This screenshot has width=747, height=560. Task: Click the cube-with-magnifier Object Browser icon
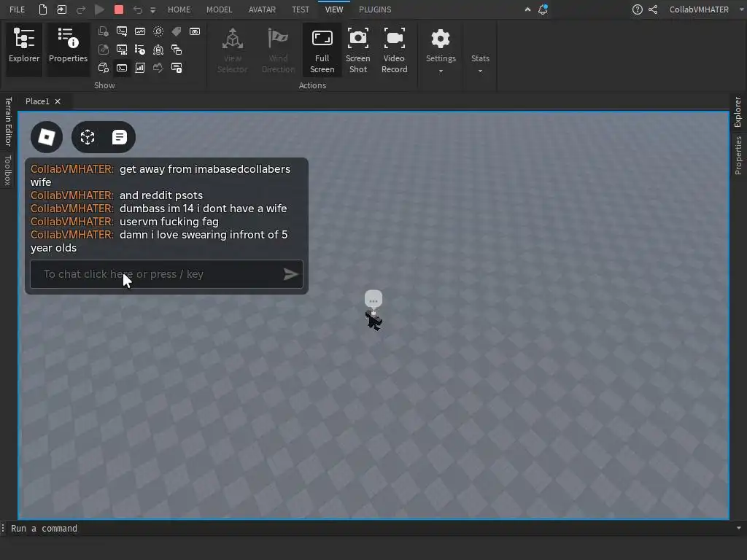click(x=104, y=68)
